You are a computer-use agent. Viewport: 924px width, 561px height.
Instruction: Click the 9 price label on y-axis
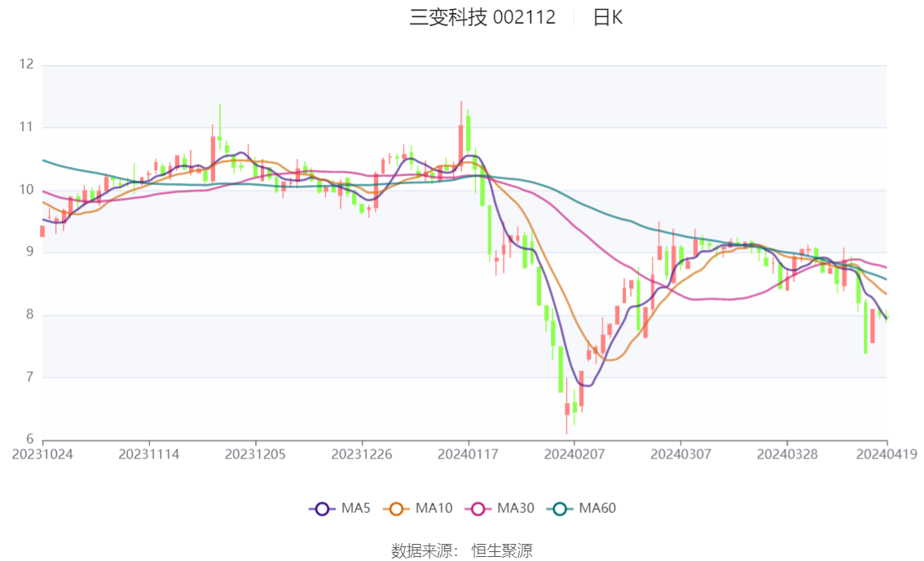pos(31,252)
